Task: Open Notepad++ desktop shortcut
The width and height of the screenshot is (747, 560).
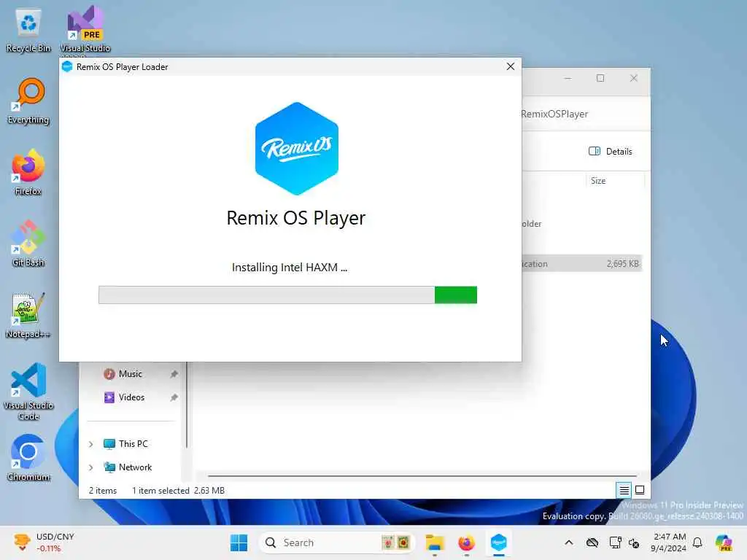Action: coord(28,316)
